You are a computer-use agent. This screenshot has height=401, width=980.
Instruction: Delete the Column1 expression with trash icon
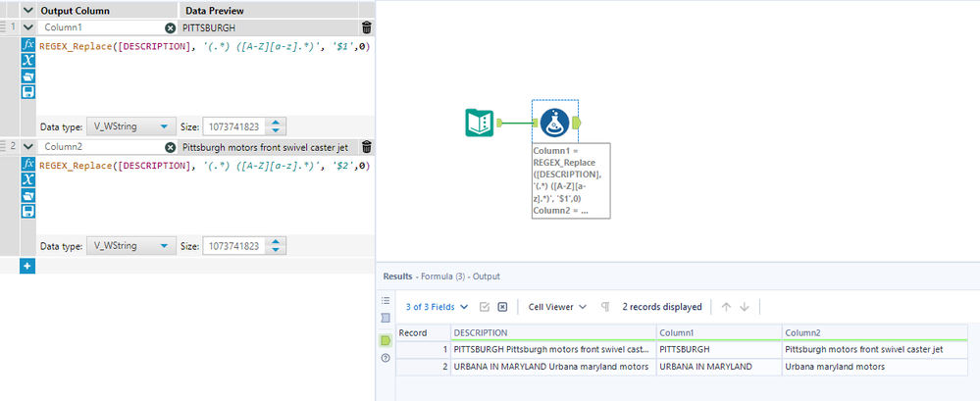(x=367, y=27)
